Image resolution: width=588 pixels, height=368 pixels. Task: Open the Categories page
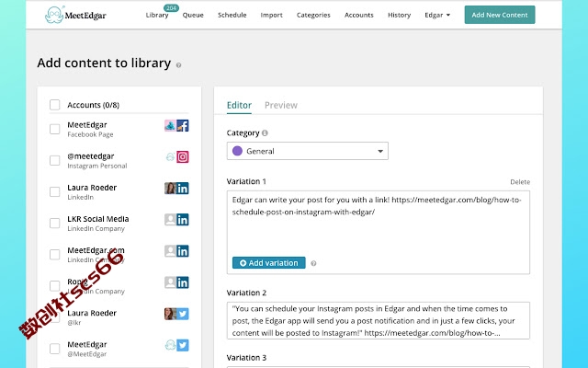(313, 15)
